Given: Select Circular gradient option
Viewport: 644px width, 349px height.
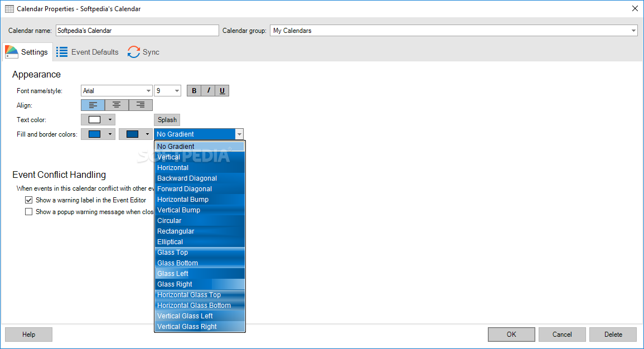Looking at the screenshot, I should [200, 220].
